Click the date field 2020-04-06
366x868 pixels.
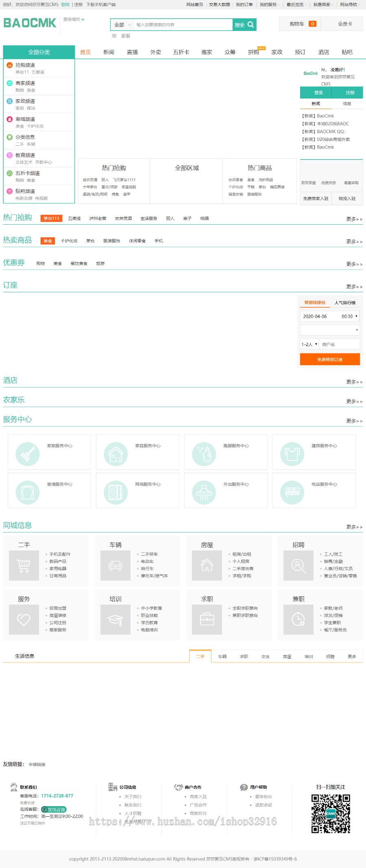[x=320, y=316]
